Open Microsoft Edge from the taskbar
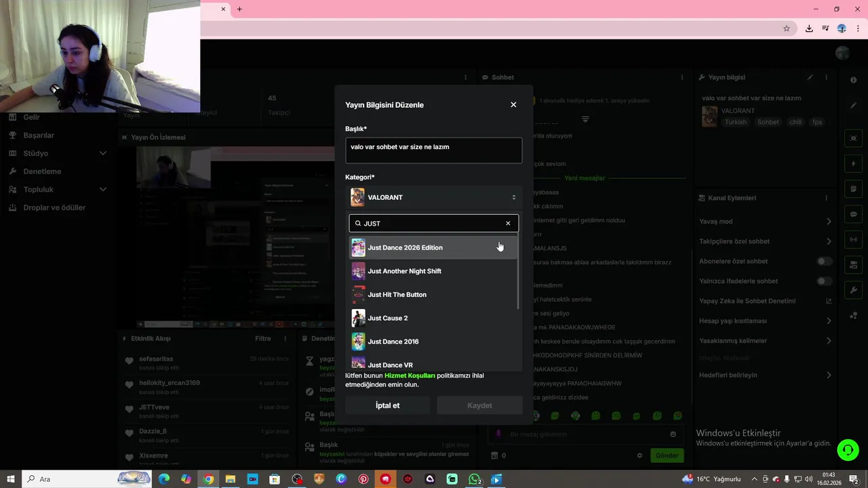868x488 pixels. 164,479
